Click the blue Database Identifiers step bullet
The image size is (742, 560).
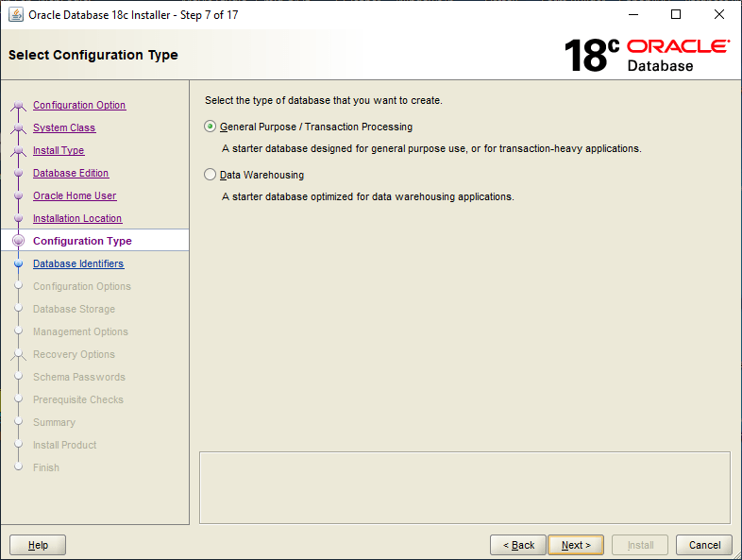coord(19,263)
